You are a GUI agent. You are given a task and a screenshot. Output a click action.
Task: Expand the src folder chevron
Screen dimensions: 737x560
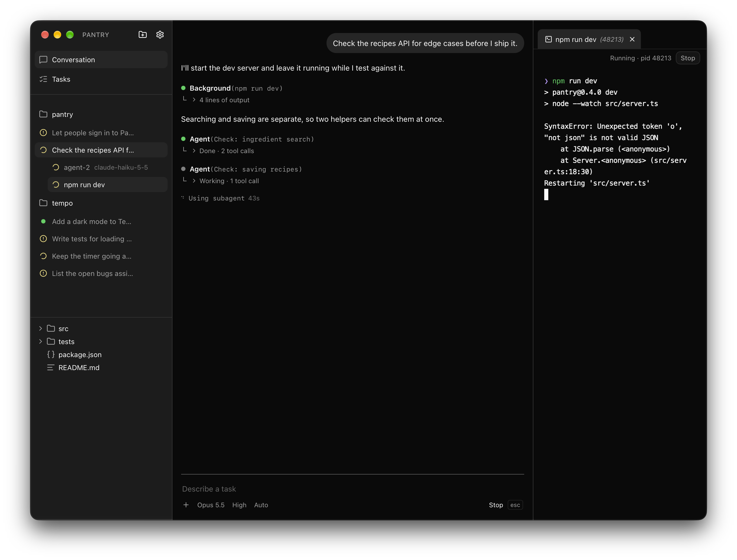click(x=40, y=329)
